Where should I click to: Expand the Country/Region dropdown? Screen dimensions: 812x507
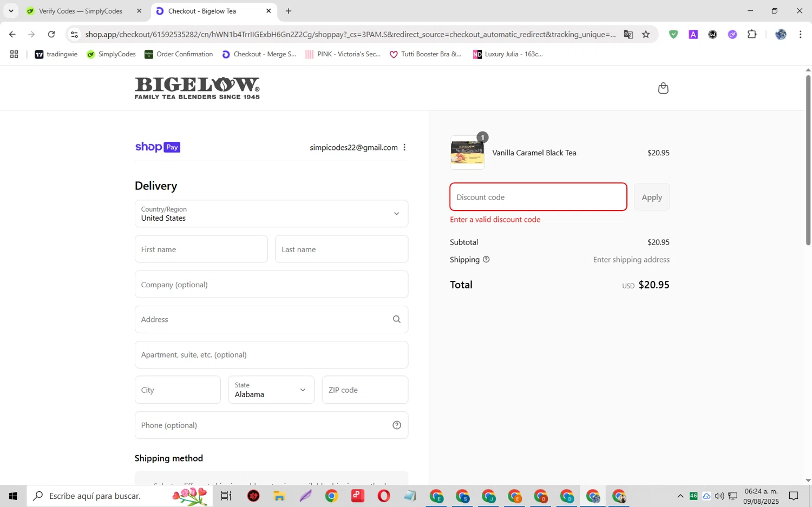pos(271,214)
